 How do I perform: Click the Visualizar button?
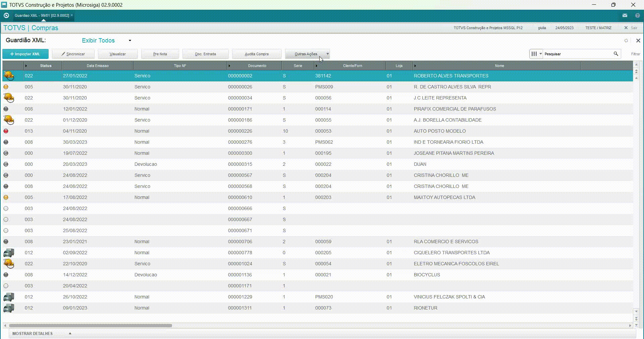pos(118,54)
